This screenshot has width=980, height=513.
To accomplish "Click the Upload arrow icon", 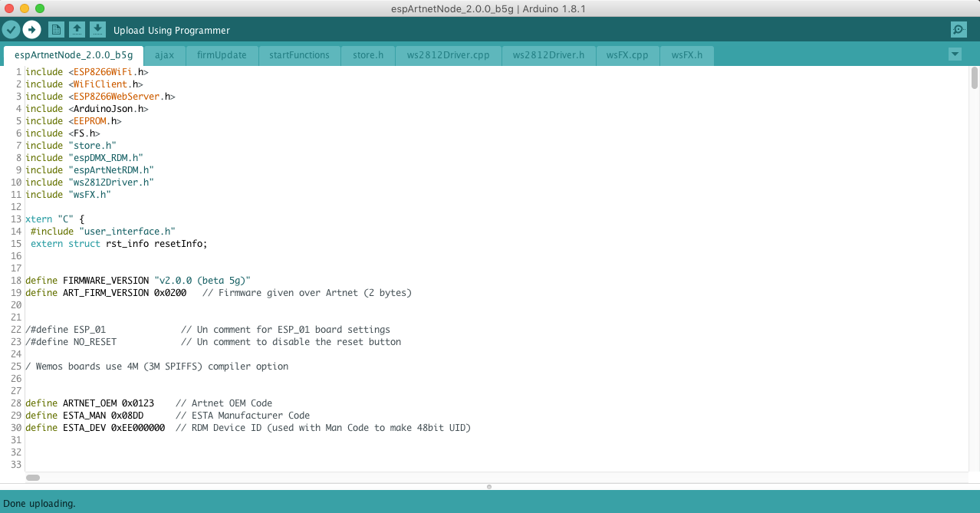I will pyautogui.click(x=31, y=30).
